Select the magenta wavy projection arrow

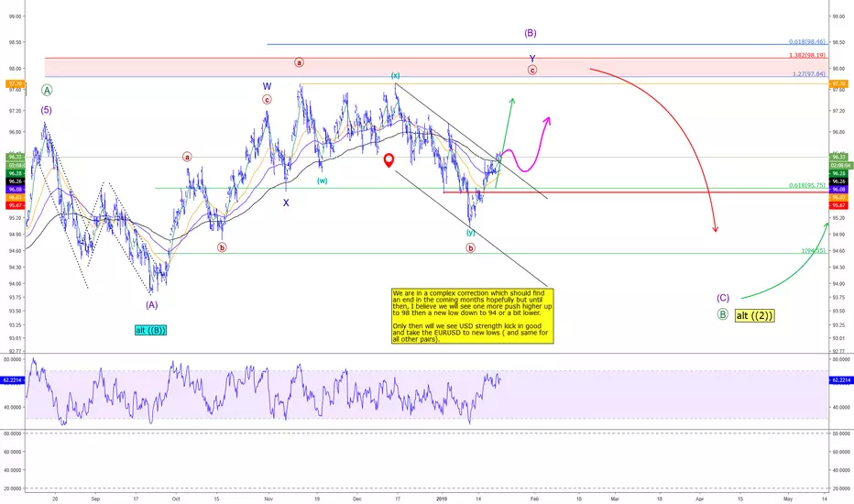click(x=525, y=144)
